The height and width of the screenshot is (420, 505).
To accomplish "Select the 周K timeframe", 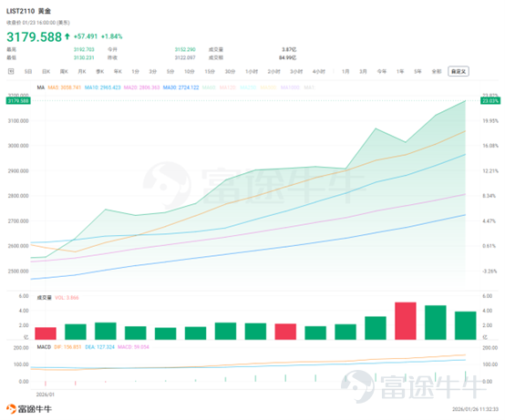I will click(x=64, y=71).
